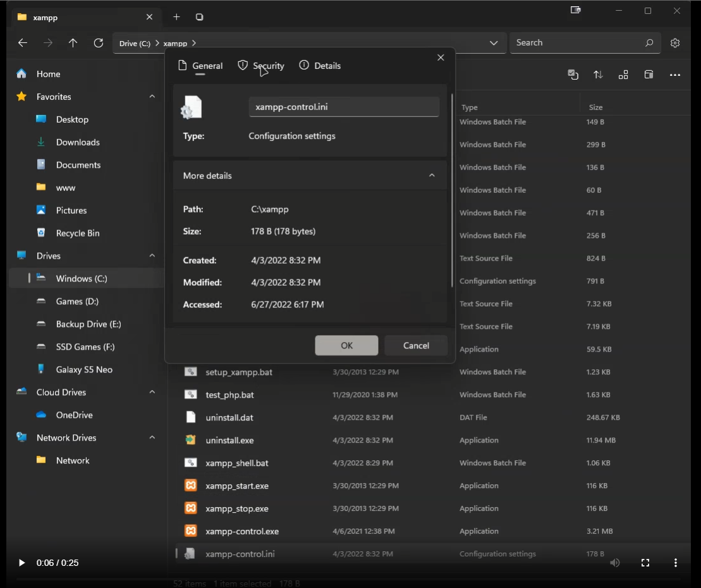
Task: Switch to the Details tab
Action: coord(320,66)
